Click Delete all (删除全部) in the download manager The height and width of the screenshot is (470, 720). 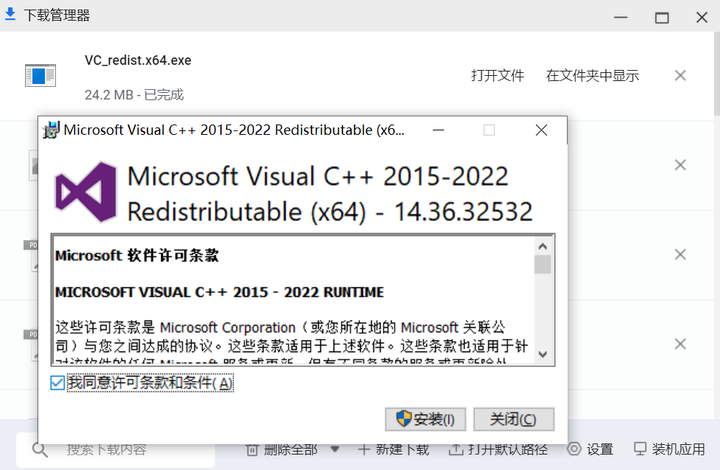[x=281, y=449]
